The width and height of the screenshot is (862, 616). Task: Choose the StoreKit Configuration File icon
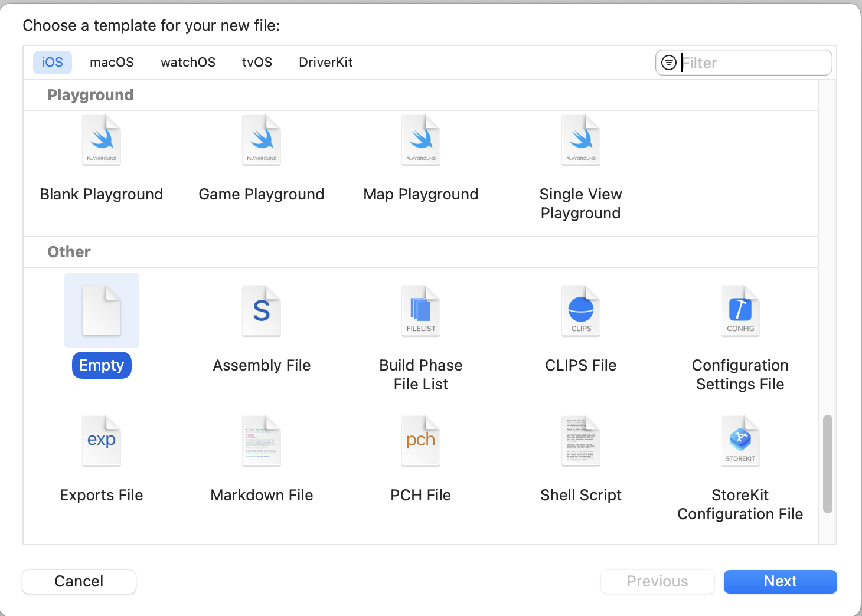740,441
